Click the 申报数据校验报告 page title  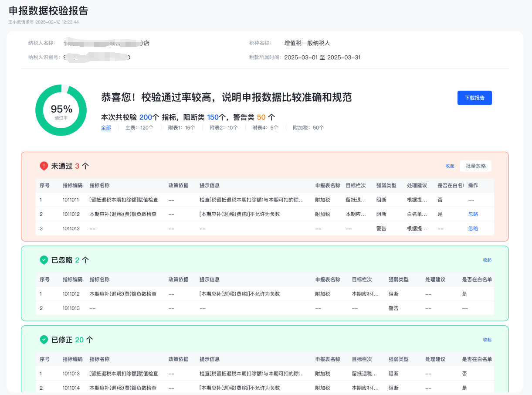click(48, 10)
